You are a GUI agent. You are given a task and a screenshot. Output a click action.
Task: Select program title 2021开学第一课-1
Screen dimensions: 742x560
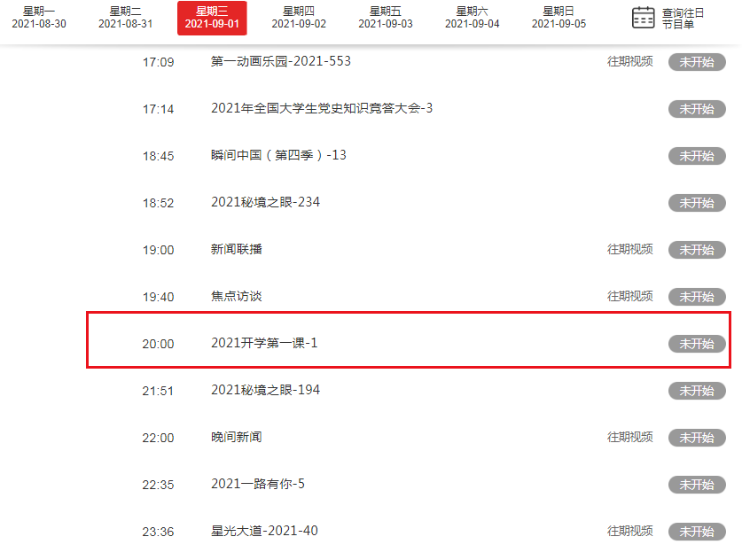click(264, 343)
